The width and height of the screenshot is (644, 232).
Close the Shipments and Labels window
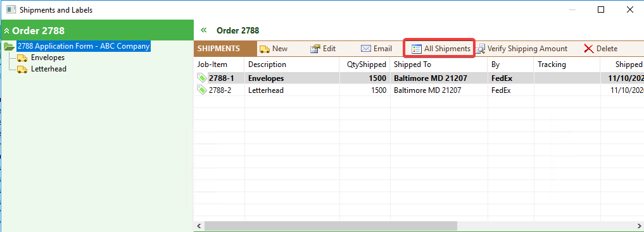629,10
